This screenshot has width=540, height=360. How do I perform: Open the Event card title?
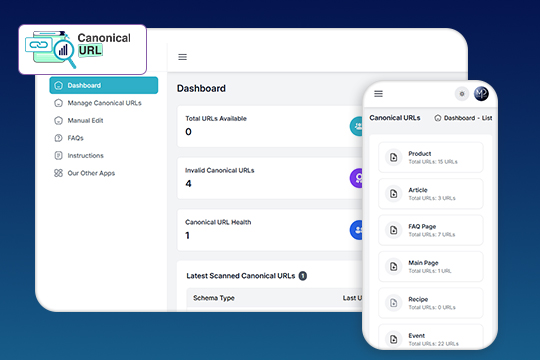(417, 336)
